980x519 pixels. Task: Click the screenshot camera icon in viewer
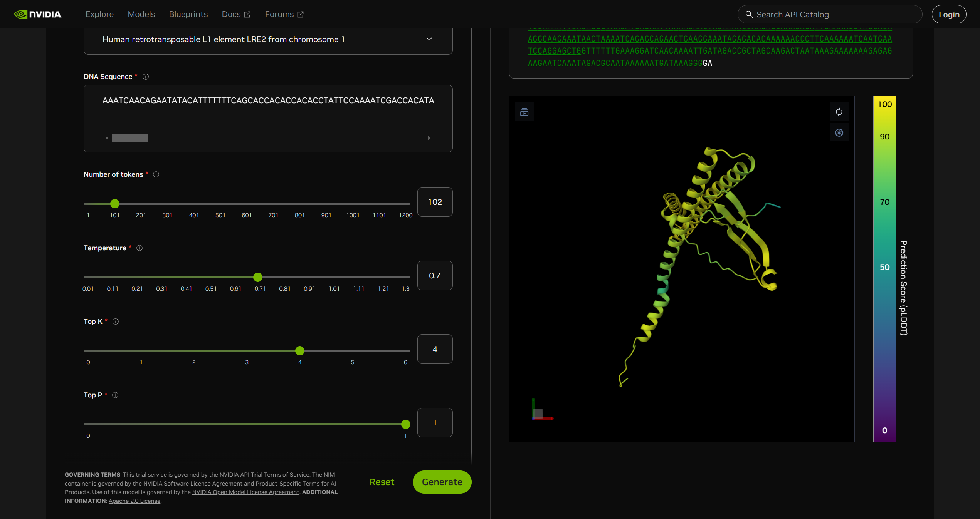pos(839,133)
